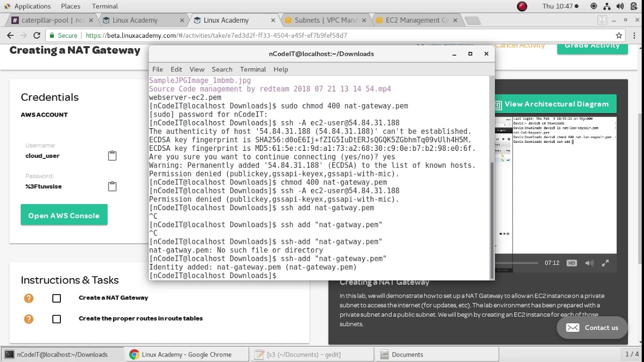Open the terminal File menu

[157, 69]
